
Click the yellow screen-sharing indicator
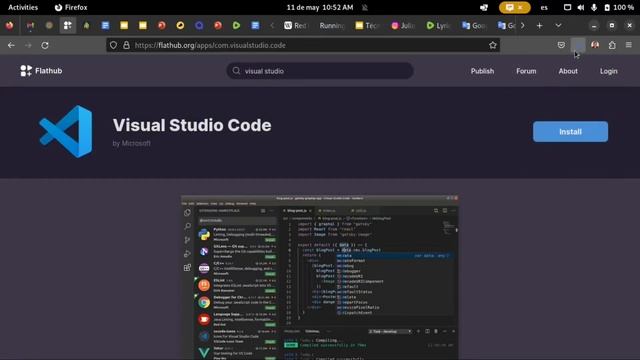click(514, 7)
